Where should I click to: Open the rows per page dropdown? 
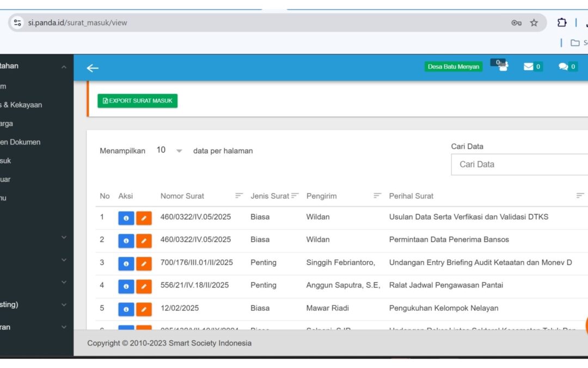169,150
